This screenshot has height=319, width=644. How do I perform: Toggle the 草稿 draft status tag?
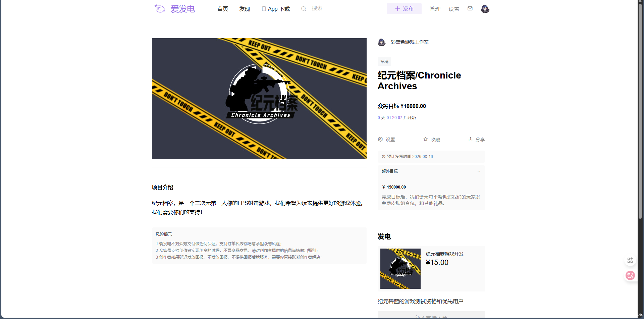(x=384, y=61)
